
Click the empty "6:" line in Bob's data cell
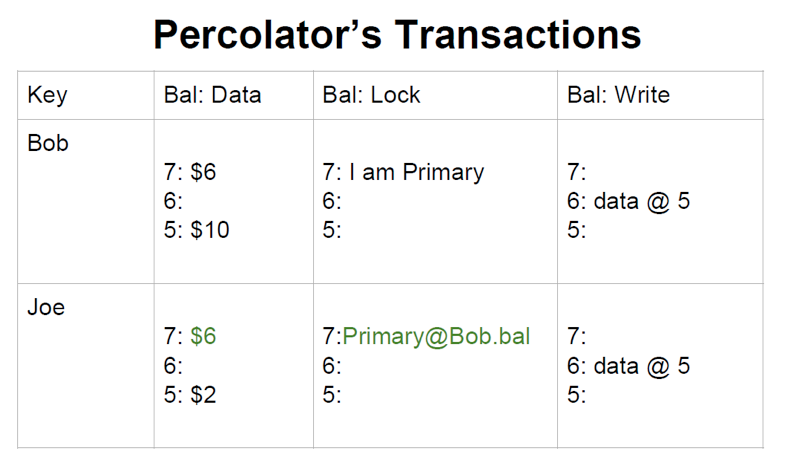(173, 201)
